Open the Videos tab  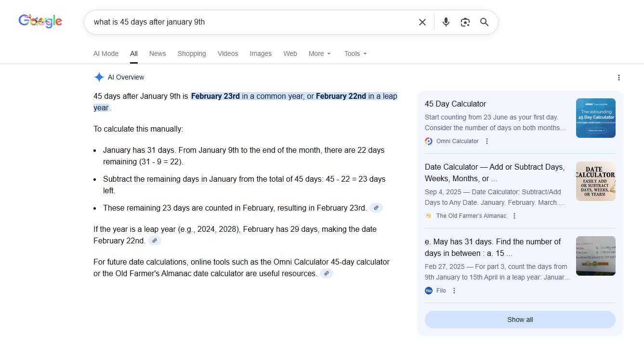pos(228,53)
